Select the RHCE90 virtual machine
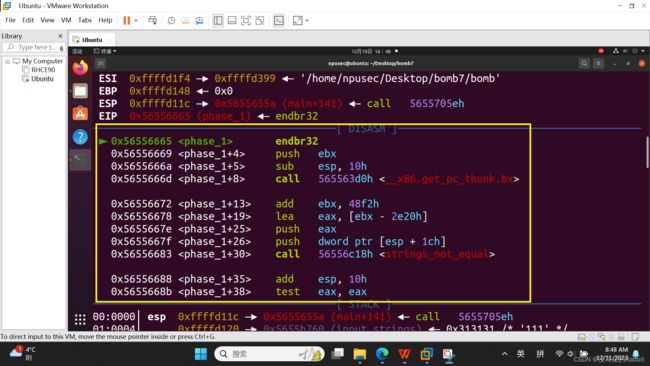 [x=43, y=70]
